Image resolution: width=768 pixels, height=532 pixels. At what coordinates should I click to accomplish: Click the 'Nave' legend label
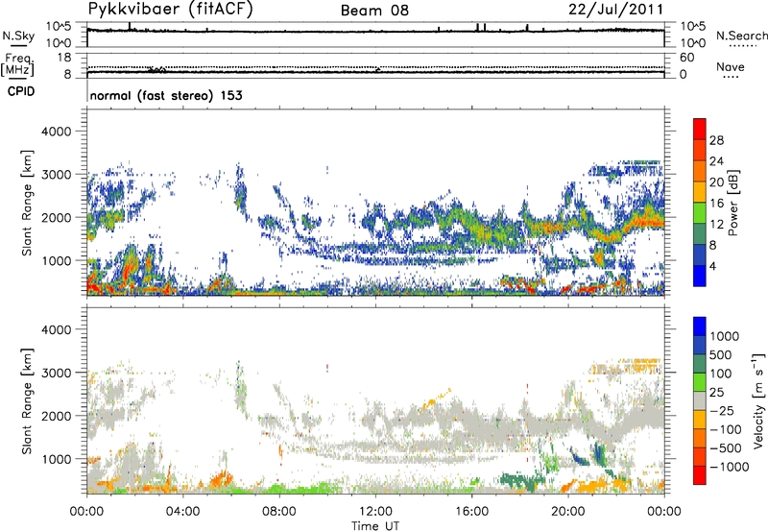[731, 66]
